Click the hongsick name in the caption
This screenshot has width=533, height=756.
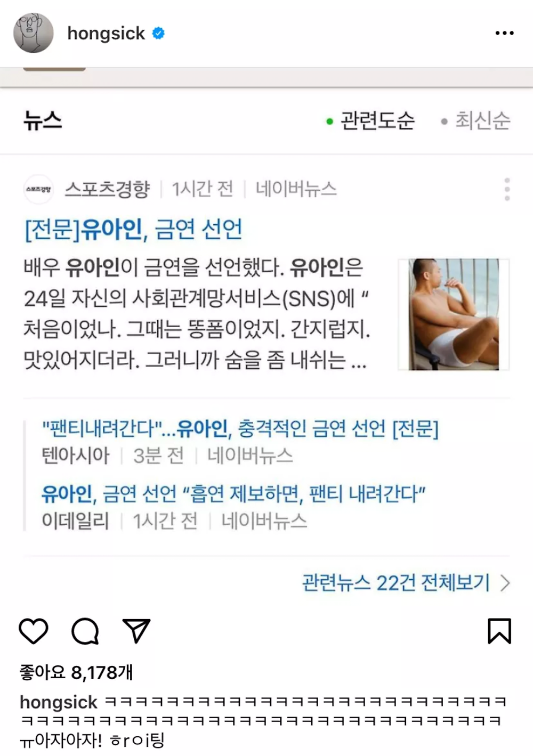click(59, 702)
